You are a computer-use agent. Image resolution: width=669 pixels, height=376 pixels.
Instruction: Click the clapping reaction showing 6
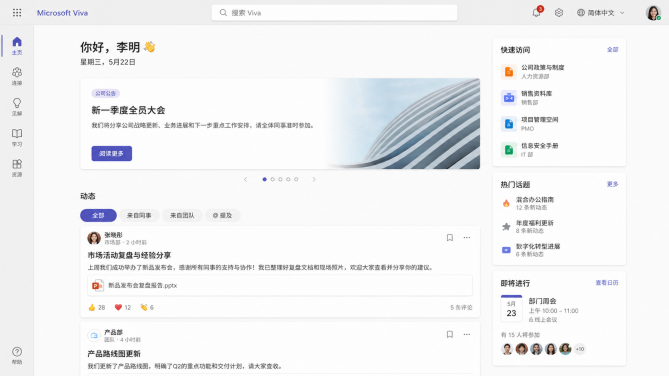click(147, 307)
